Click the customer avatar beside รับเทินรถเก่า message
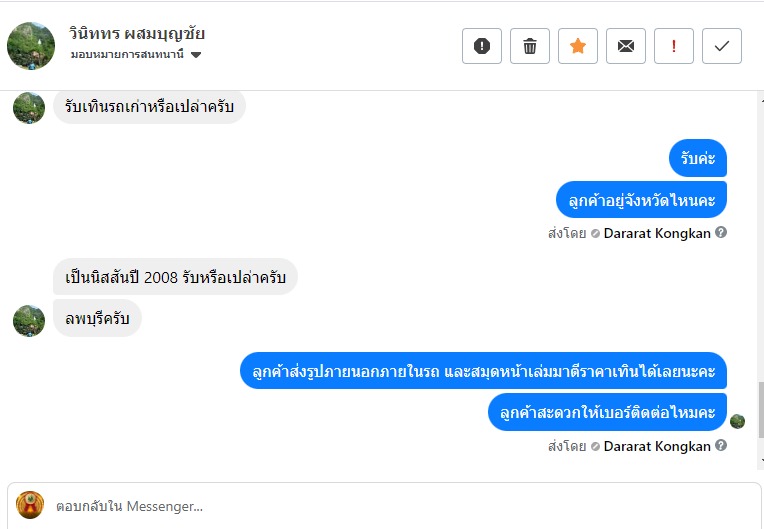 click(x=28, y=107)
